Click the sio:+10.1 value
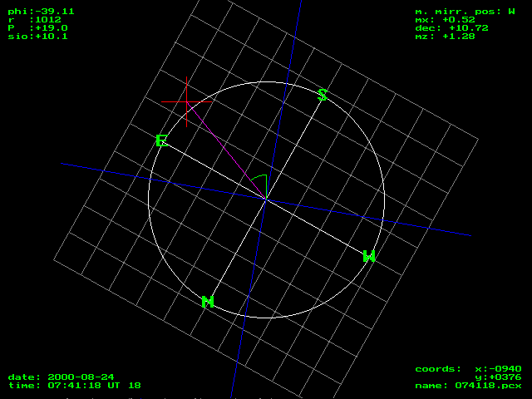Screen dimensions: 532x399 (37, 37)
